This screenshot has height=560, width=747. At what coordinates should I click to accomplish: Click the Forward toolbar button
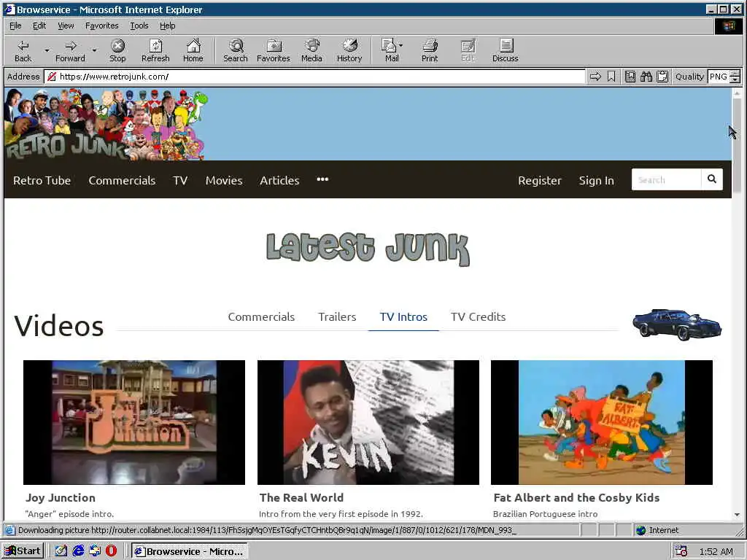click(x=70, y=50)
